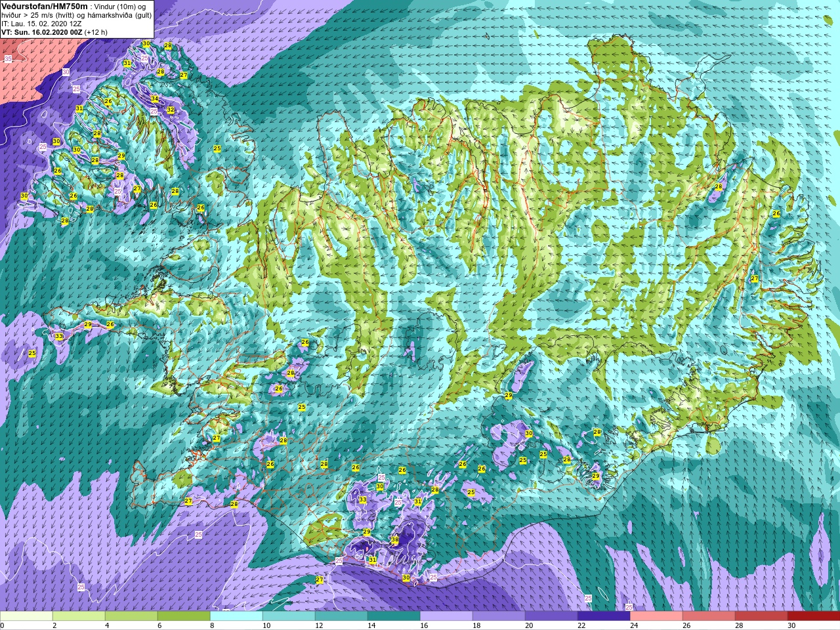Click the yellow '32' gust label
Viewport: 840px width, 630px height.
click(x=171, y=110)
